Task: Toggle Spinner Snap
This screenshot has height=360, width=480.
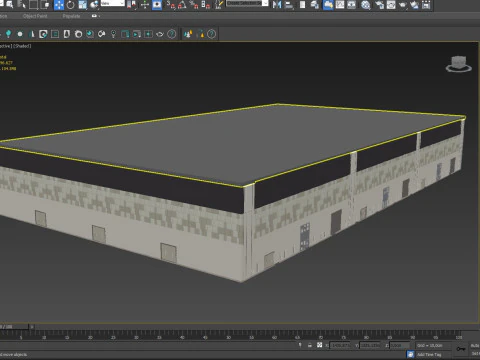Action: (206, 5)
